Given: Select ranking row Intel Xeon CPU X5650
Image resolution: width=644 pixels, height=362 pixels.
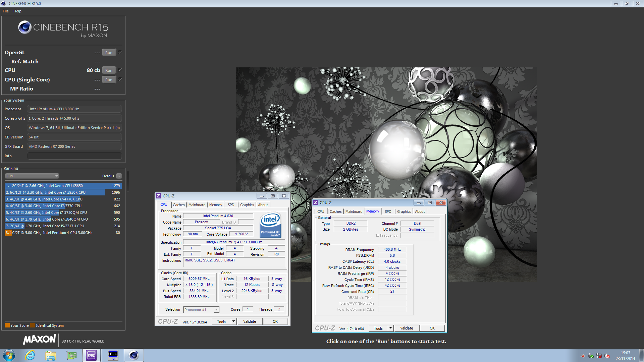Looking at the screenshot, I should [x=63, y=186].
